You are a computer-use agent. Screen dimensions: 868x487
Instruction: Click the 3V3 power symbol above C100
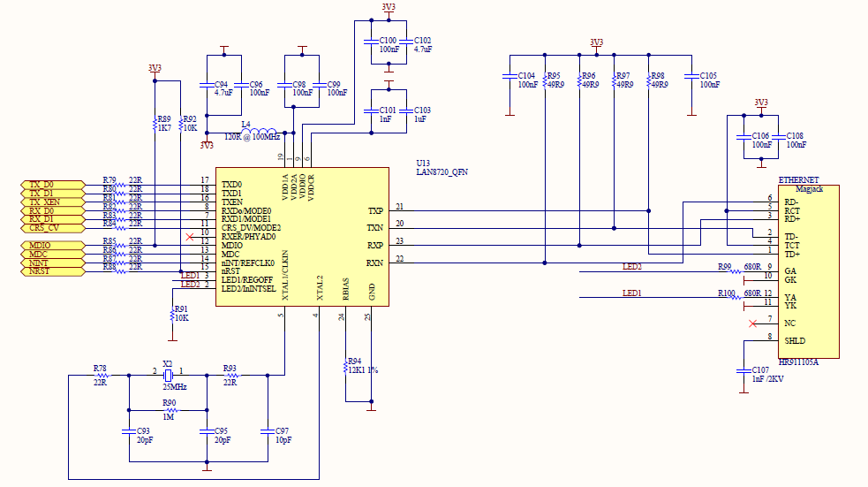point(389,11)
